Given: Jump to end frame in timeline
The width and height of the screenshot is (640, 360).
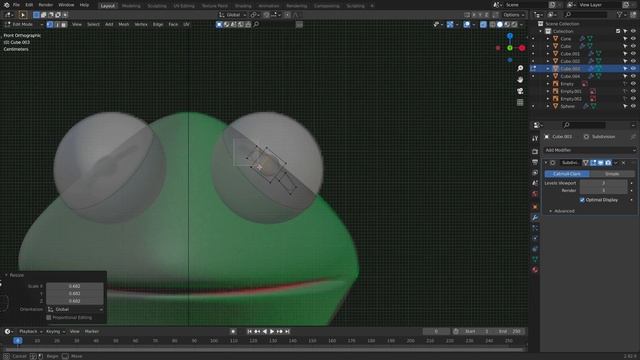Looking at the screenshot, I should pos(287,331).
